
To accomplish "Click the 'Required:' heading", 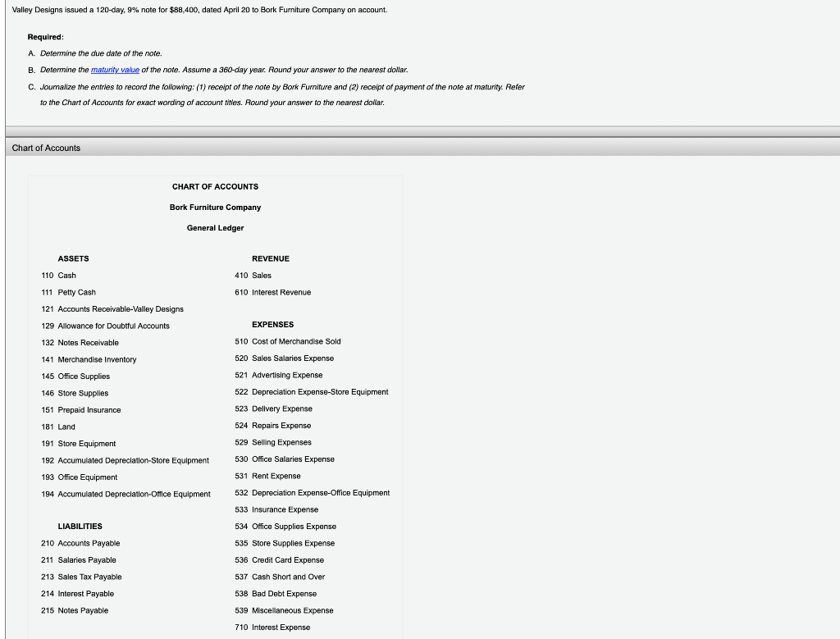I will pyautogui.click(x=46, y=37).
